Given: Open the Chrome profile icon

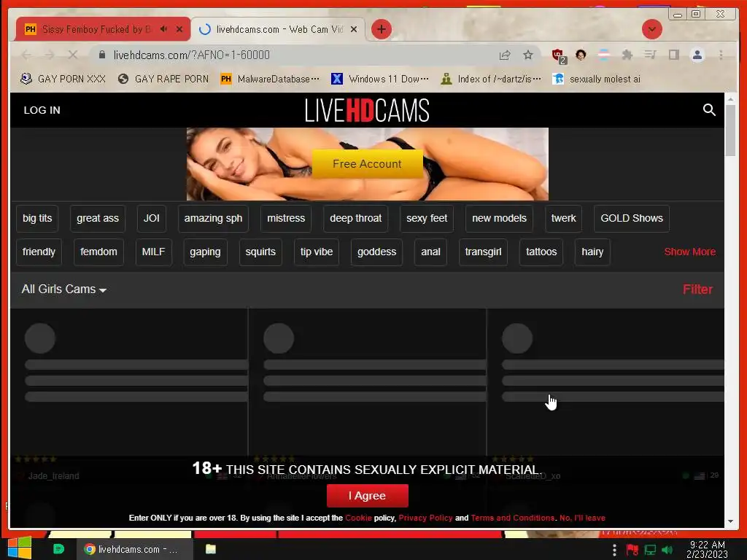Looking at the screenshot, I should pos(697,55).
